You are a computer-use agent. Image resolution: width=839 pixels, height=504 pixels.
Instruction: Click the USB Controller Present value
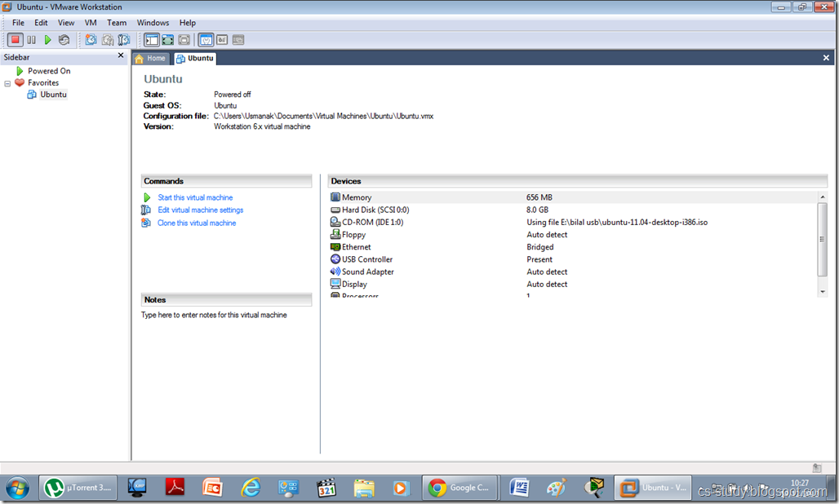[539, 259]
